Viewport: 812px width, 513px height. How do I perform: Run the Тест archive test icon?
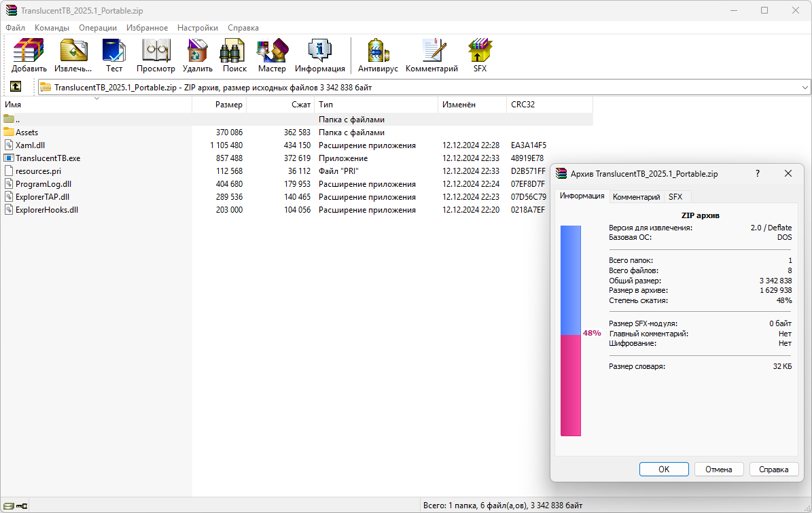pyautogui.click(x=114, y=51)
